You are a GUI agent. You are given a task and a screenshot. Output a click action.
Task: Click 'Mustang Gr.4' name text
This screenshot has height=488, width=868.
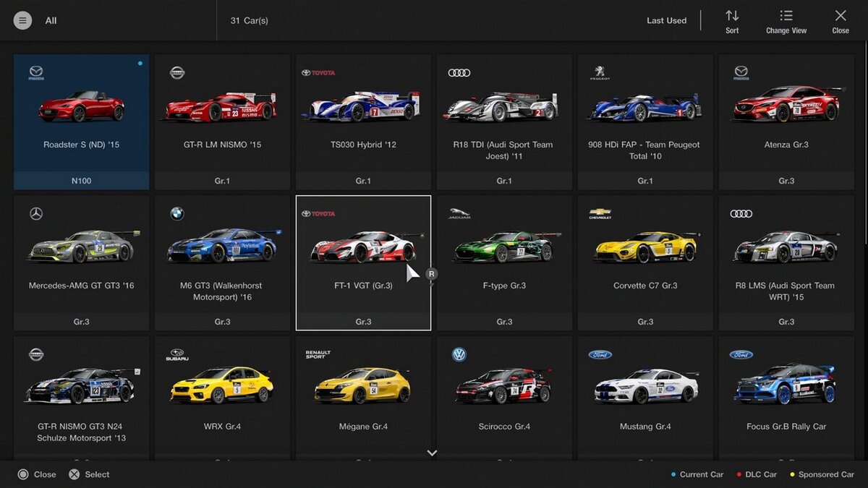coord(645,427)
